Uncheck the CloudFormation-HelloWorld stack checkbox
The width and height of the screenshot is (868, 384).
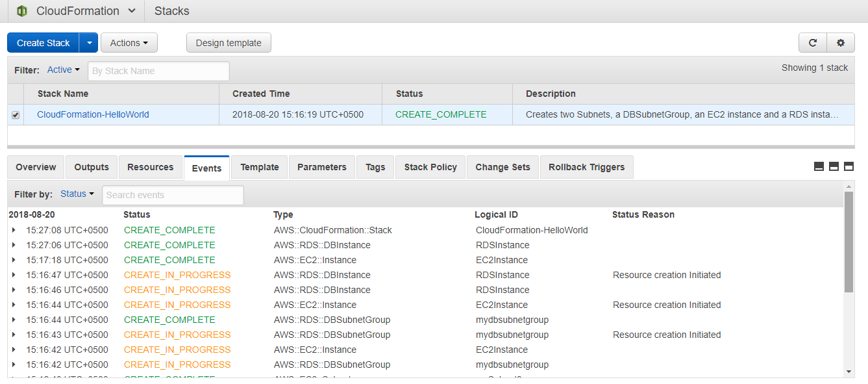pyautogui.click(x=15, y=114)
